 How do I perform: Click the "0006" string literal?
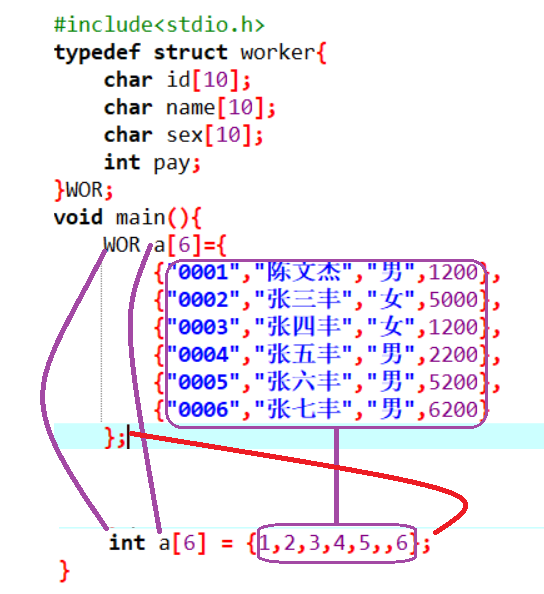[203, 410]
